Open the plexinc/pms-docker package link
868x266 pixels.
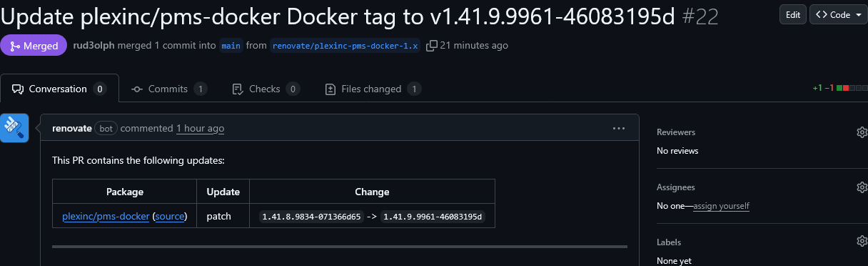click(106, 216)
